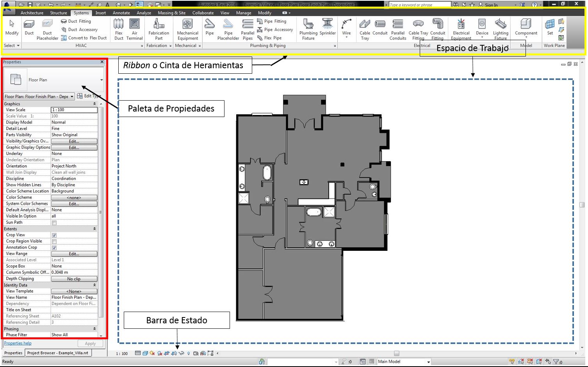
Task: Switch to the Annotate ribbon tab
Action: point(121,12)
